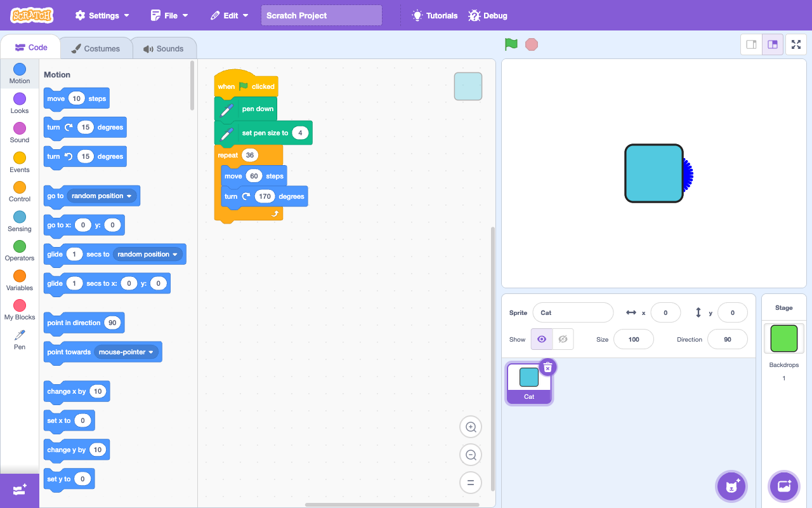Screen dimensions: 812x508
Task: Select the Variables block category
Action: click(x=20, y=280)
